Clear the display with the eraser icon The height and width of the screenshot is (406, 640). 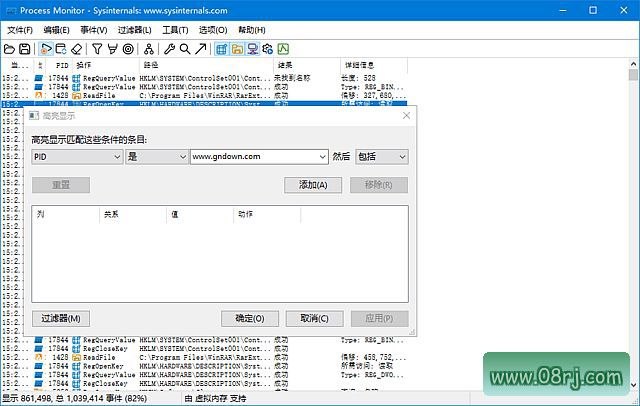(77, 49)
